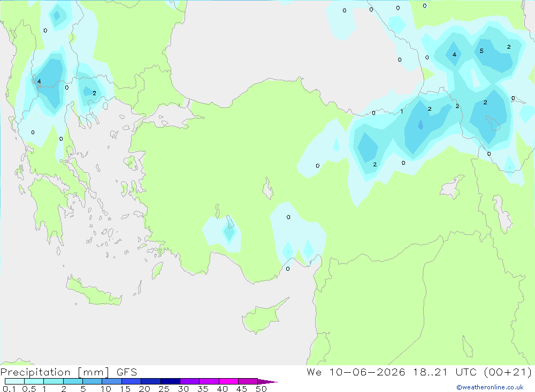
Task: Click the Precipitation [mm] GFS title
Action: pyautogui.click(x=68, y=372)
